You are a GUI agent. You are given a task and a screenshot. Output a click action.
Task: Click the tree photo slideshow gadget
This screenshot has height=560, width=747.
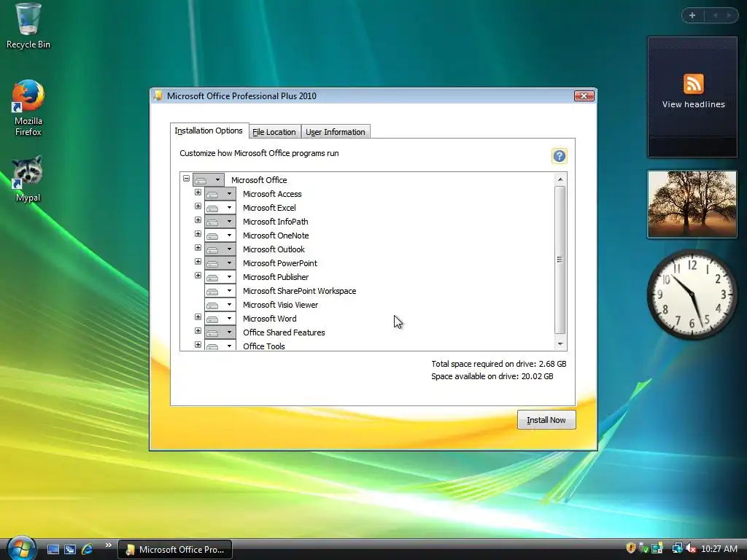click(692, 204)
